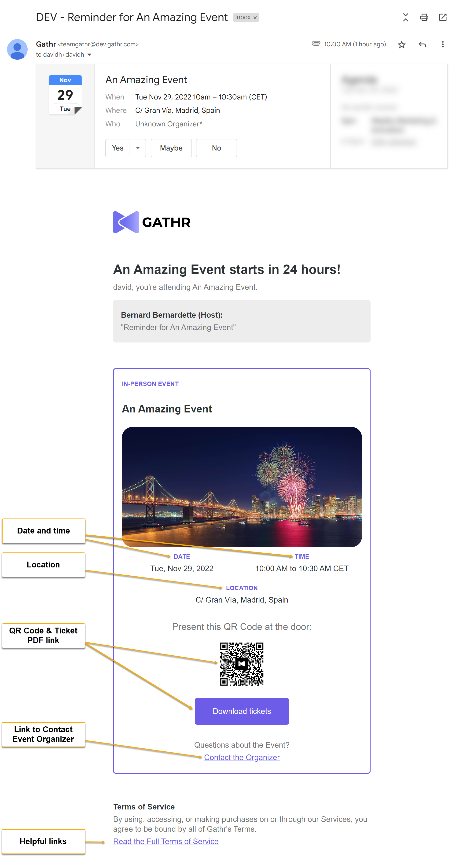Click the Gathr sender avatar
This screenshot has width=456, height=868.
point(17,50)
